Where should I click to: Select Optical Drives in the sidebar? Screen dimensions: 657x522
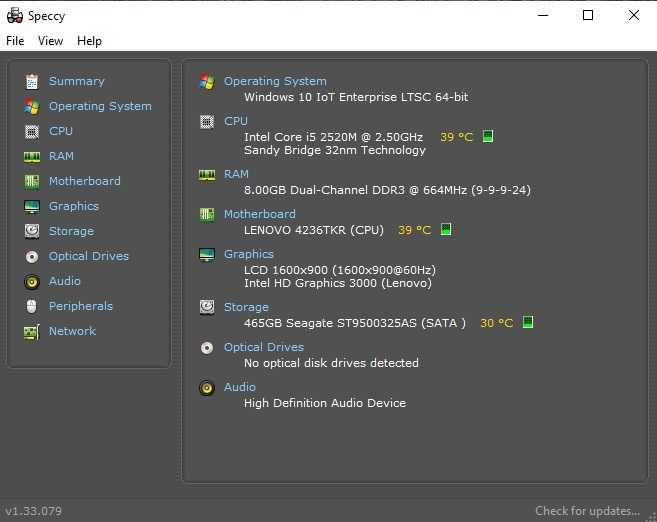(x=88, y=256)
